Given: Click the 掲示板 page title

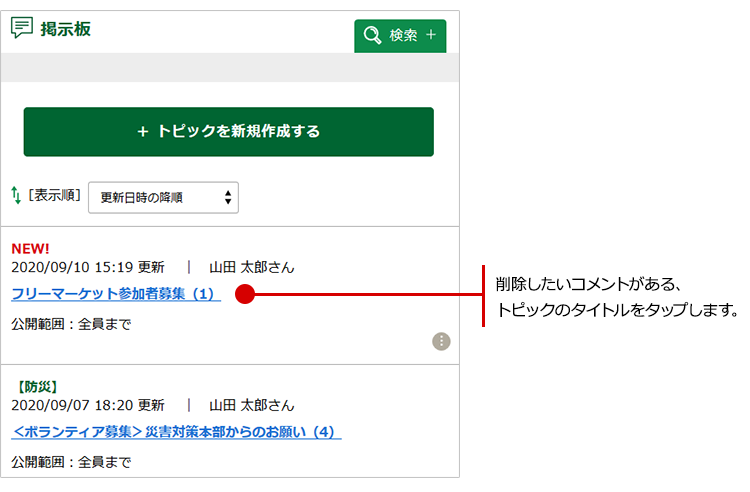Looking at the screenshot, I should tap(66, 29).
